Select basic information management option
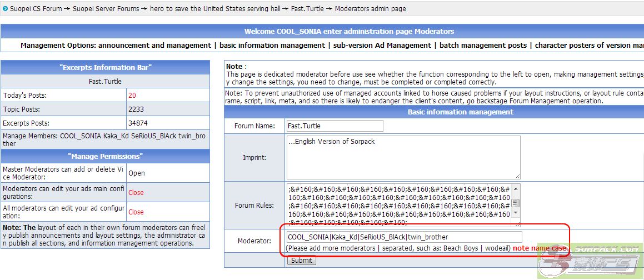Screen dimensions: 644x280 coord(272,45)
